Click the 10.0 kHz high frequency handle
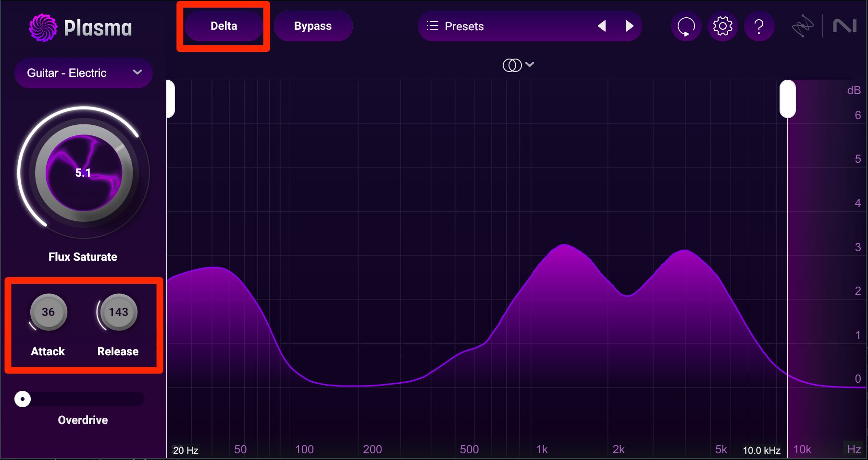 pyautogui.click(x=787, y=99)
